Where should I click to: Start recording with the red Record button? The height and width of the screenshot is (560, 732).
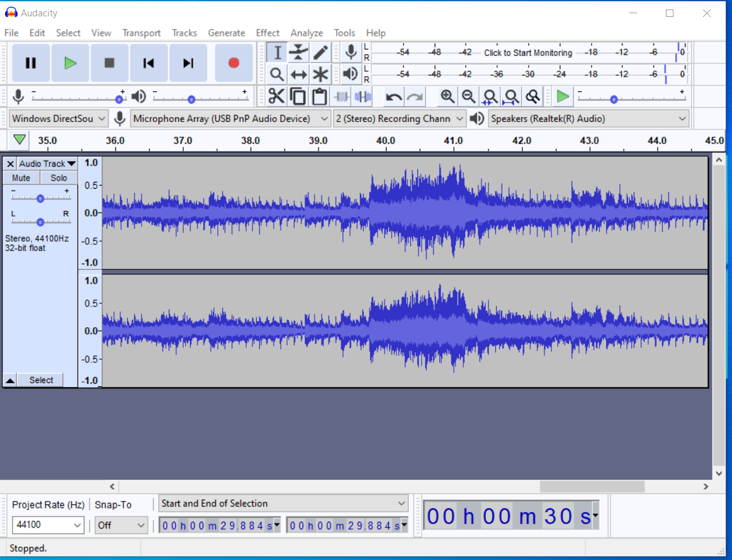pyautogui.click(x=234, y=63)
